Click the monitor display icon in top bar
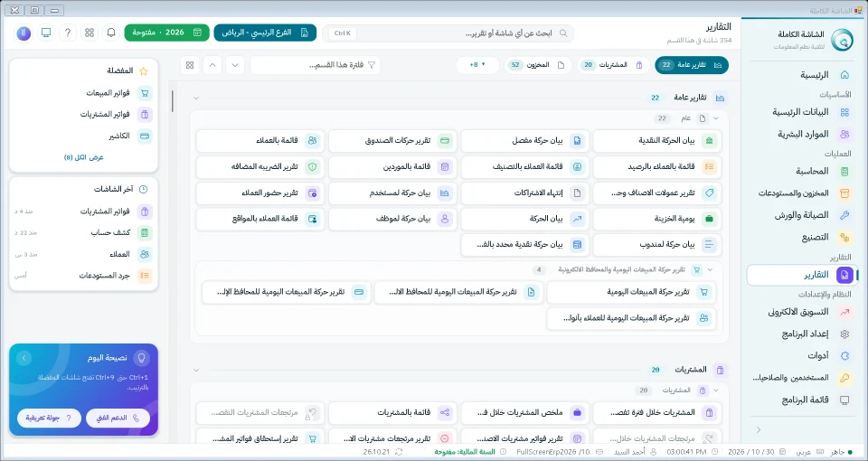868x461 pixels. 46,33
